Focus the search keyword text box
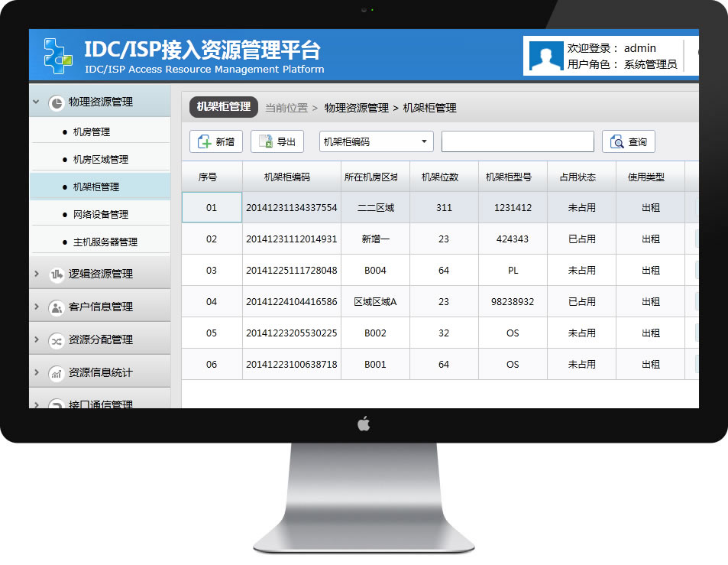This screenshot has width=728, height=565. pyautogui.click(x=517, y=142)
